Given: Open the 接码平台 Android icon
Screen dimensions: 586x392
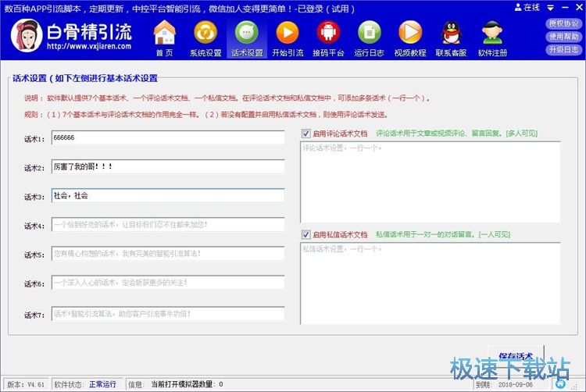Looking at the screenshot, I should (x=328, y=37).
